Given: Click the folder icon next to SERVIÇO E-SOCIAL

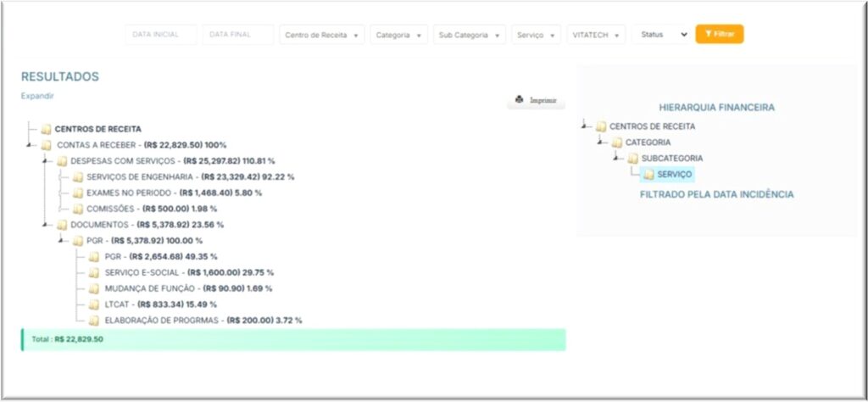Looking at the screenshot, I should pos(93,273).
